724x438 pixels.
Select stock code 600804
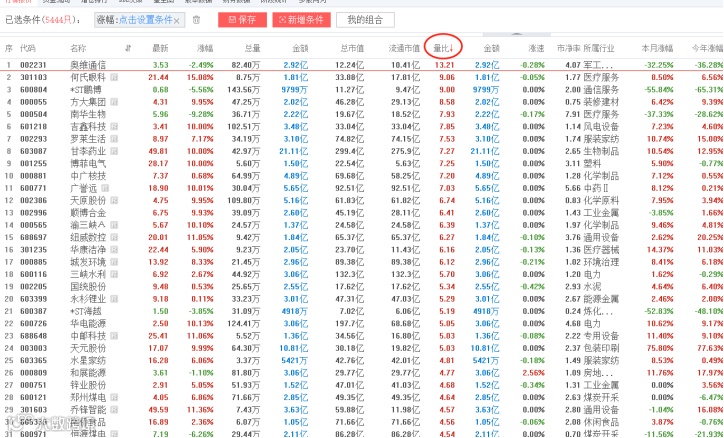click(33, 90)
